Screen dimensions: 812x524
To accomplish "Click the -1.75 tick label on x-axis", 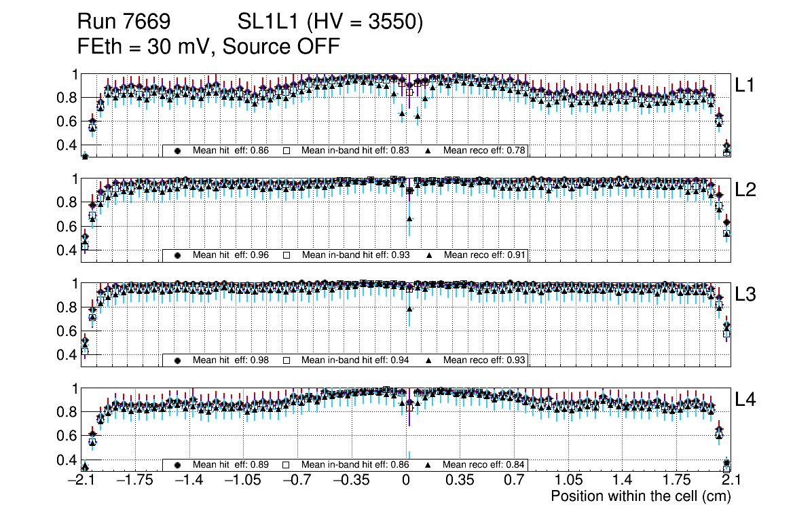I will [136, 481].
